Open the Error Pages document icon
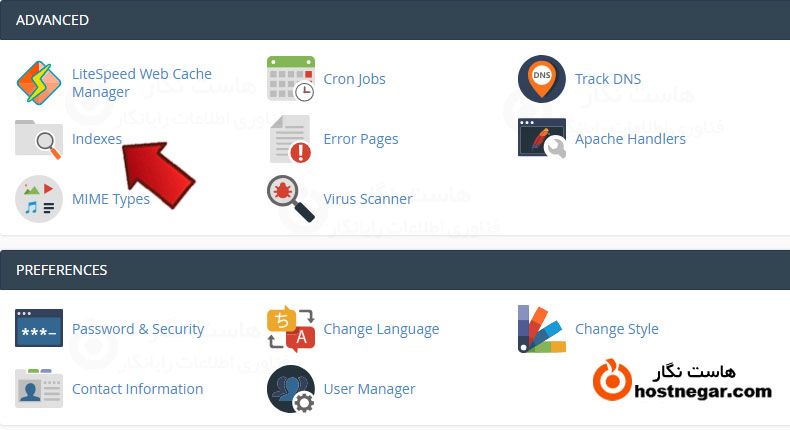Image resolution: width=790 pixels, height=430 pixels. tap(291, 139)
